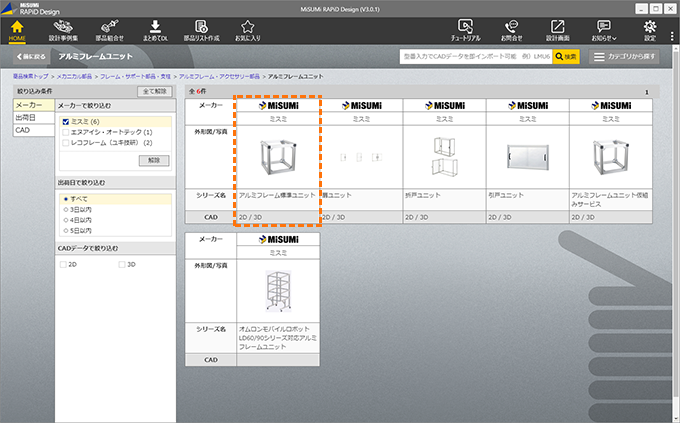Check the レコフレーム (ユキ技研) checkbox
The width and height of the screenshot is (680, 423).
coord(65,143)
